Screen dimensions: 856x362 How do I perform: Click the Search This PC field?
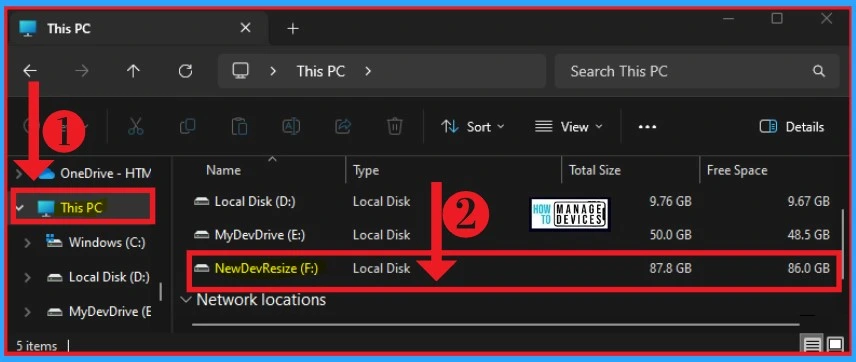[x=697, y=71]
